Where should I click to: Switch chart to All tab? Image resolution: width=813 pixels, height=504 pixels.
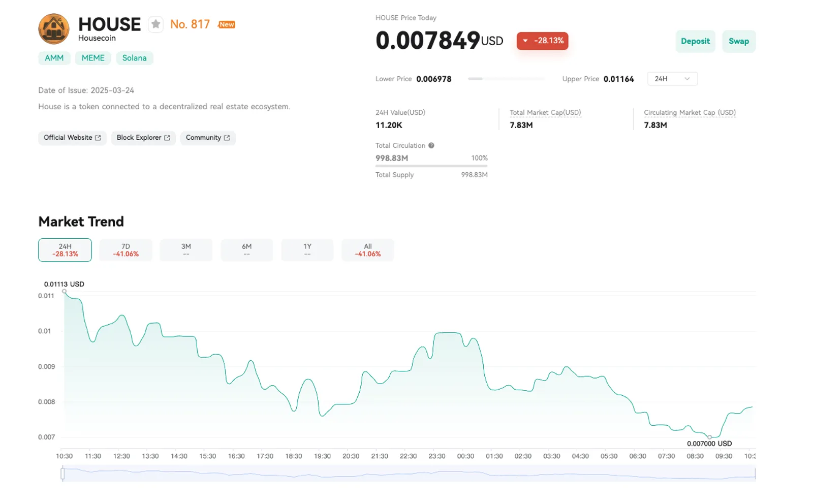(367, 250)
